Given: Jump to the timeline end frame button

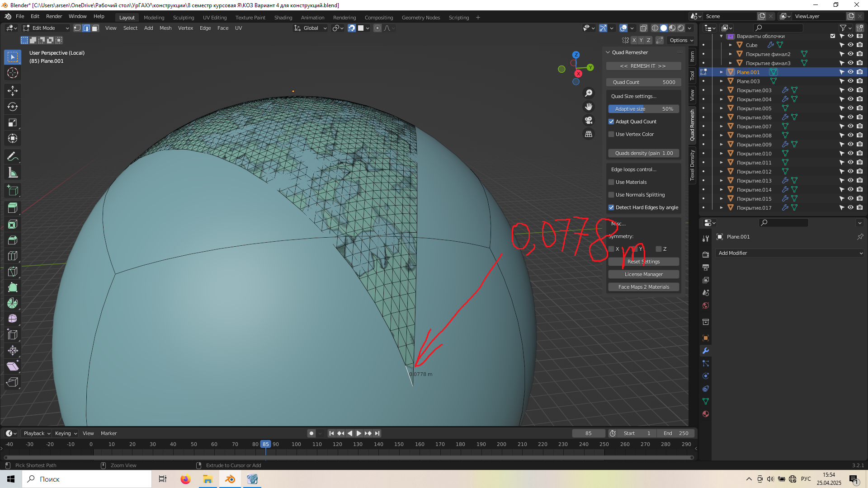Looking at the screenshot, I should coord(377,433).
